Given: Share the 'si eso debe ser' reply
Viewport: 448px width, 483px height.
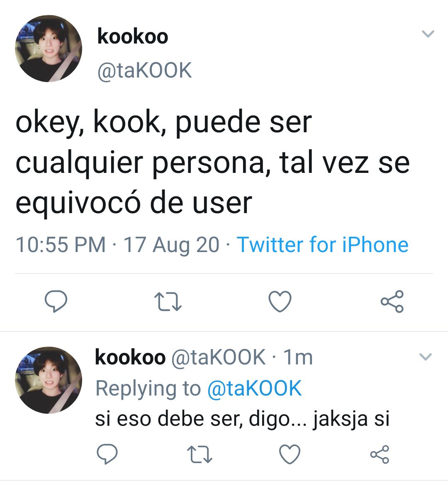Looking at the screenshot, I should pyautogui.click(x=380, y=454).
